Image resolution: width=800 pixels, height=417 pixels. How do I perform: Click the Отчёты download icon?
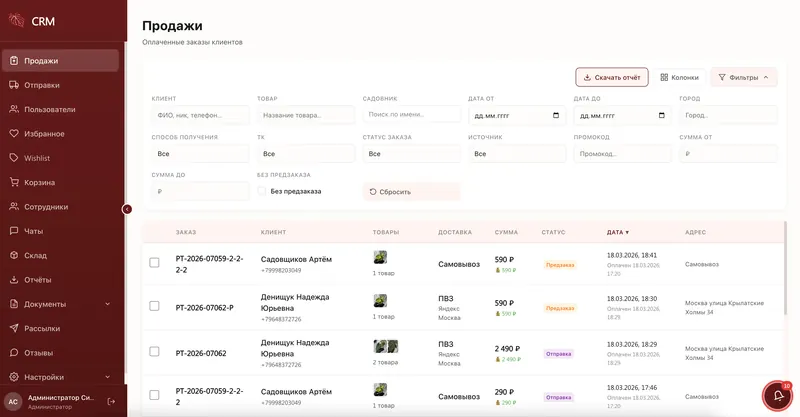(14, 280)
